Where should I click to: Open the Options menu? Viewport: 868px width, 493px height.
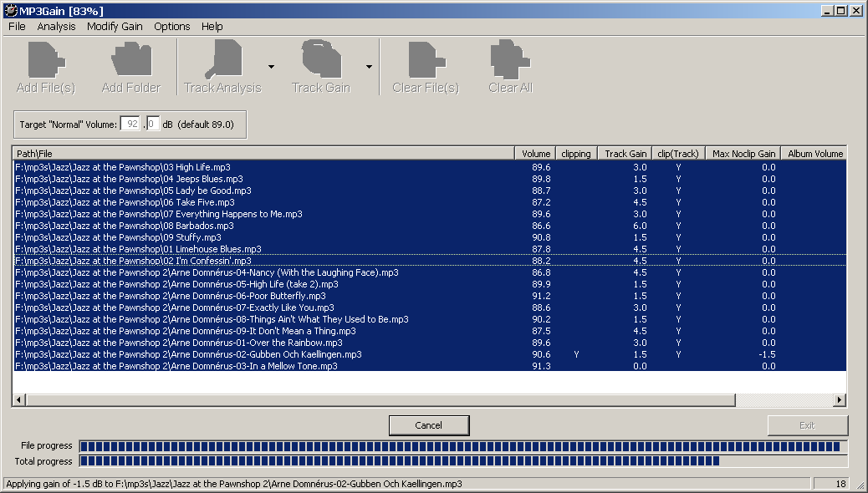[171, 27]
